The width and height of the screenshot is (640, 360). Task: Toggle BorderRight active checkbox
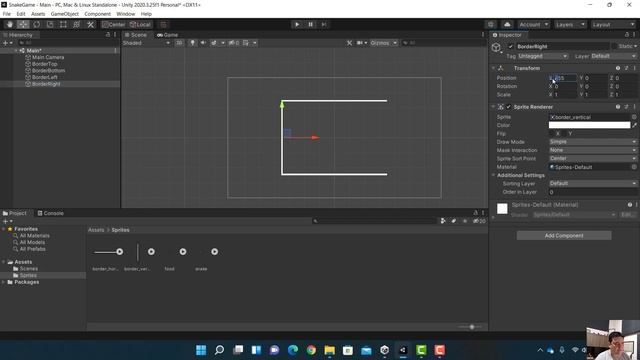[510, 47]
